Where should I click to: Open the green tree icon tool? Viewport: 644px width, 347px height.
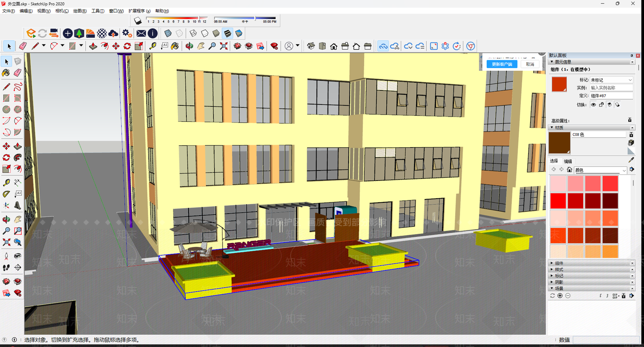[x=79, y=33]
